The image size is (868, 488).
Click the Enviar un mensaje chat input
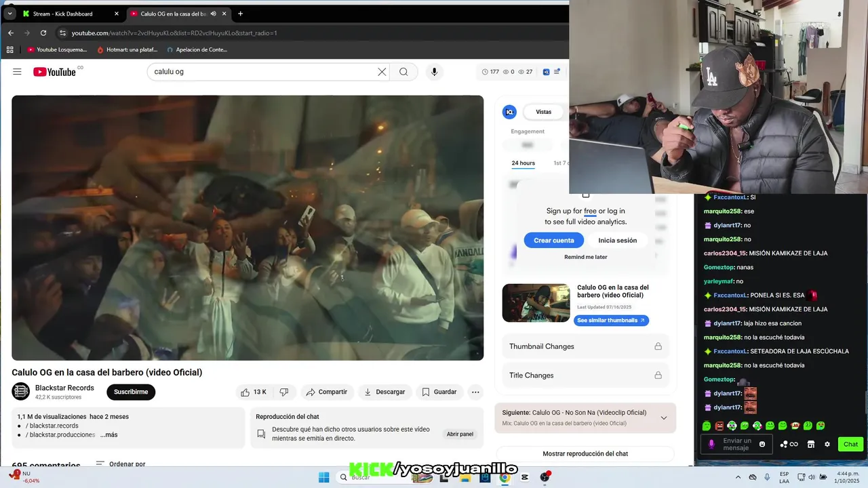(x=737, y=445)
